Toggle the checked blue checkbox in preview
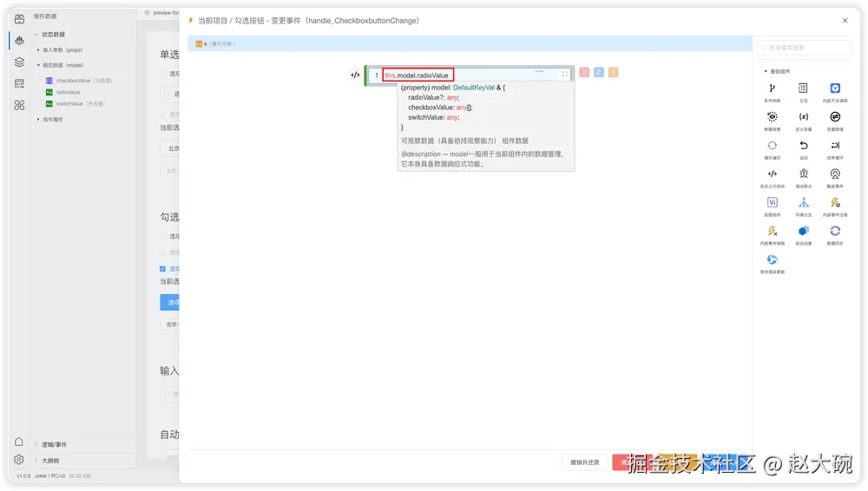This screenshot has width=868, height=491. tap(163, 269)
